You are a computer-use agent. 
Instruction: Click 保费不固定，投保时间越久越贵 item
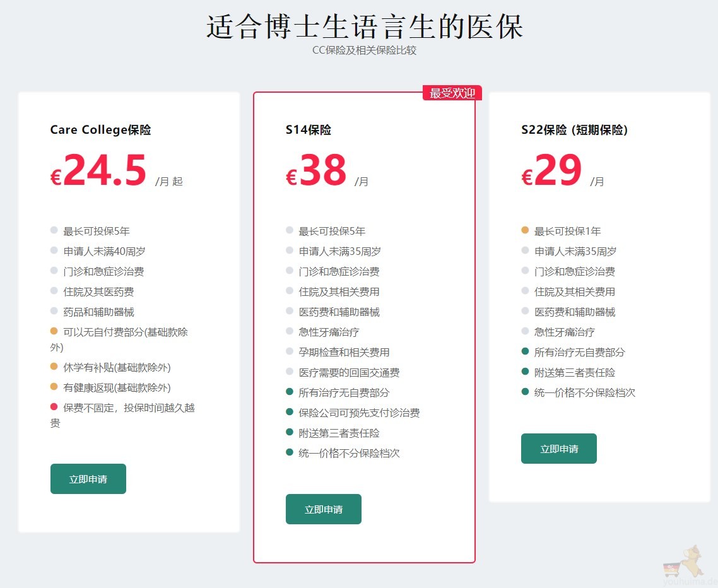coord(122,415)
